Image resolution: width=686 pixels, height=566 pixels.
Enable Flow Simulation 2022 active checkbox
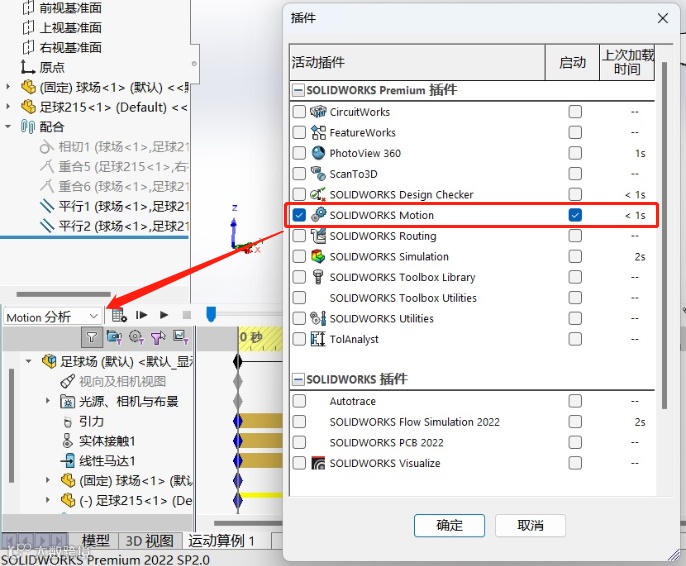pyautogui.click(x=299, y=422)
